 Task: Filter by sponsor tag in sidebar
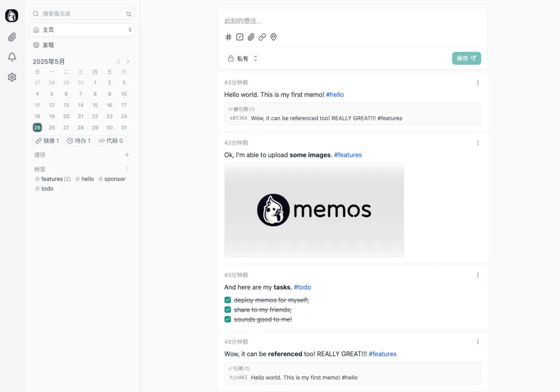pos(112,179)
